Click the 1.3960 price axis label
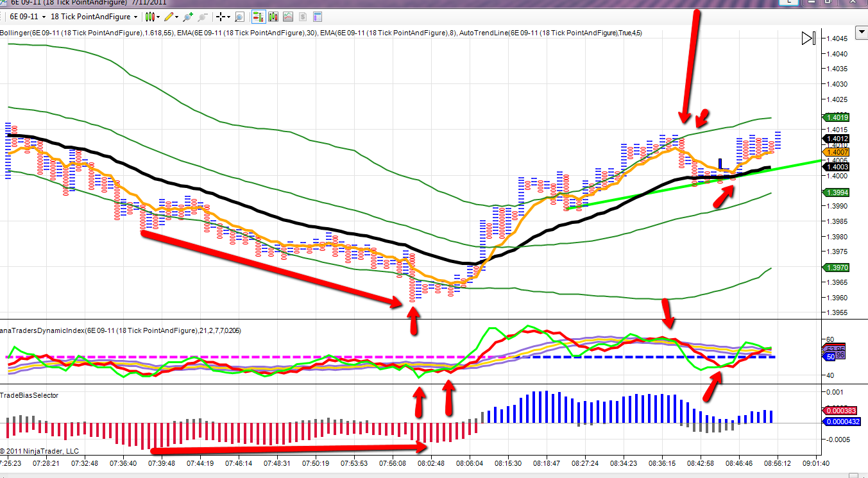The image size is (868, 478). coord(837,298)
